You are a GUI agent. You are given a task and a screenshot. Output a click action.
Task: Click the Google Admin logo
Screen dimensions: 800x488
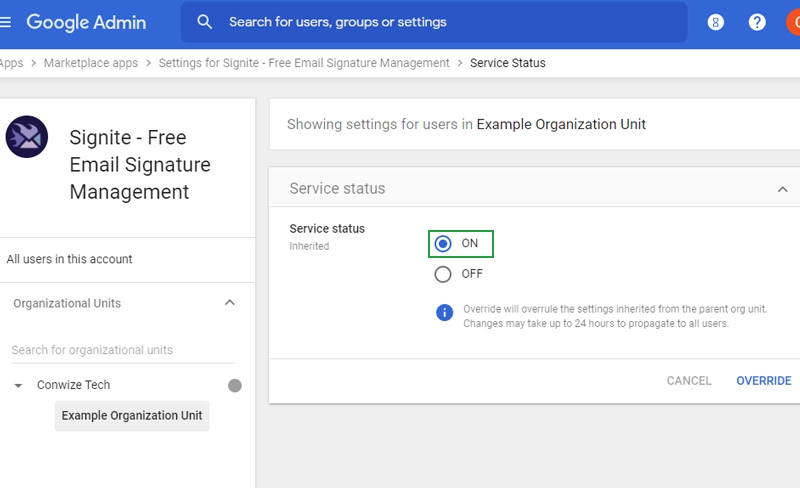(x=86, y=22)
